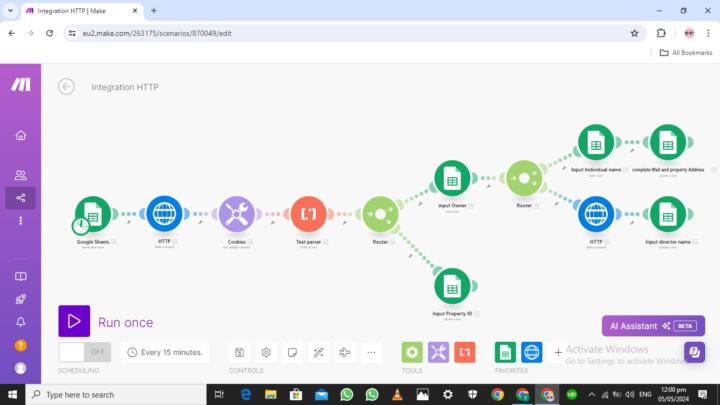Click the browser address bar URL
Viewport: 720px width, 405px height.
pos(157,33)
